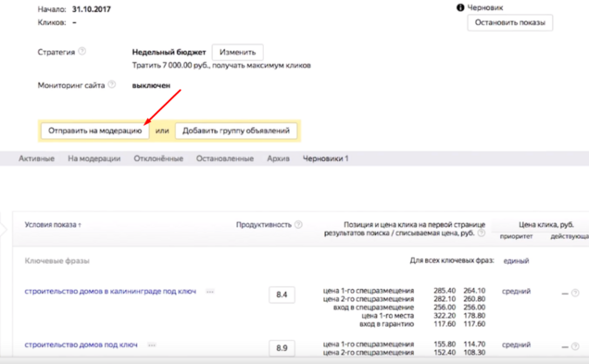The width and height of the screenshot is (589, 364).
Task: Click help icon in first phrase's price column
Action: [x=575, y=293]
